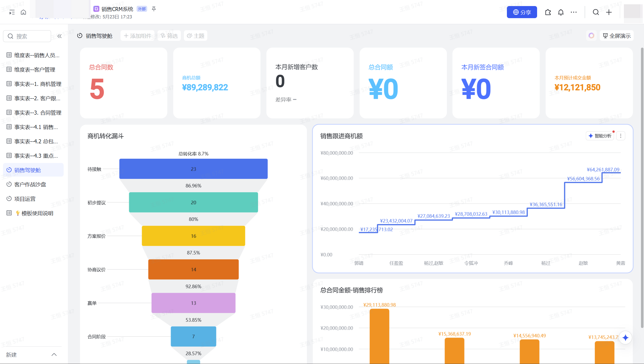644x364 pixels.
Task: Pin the 销售CRM系统 document
Action: (x=154, y=9)
